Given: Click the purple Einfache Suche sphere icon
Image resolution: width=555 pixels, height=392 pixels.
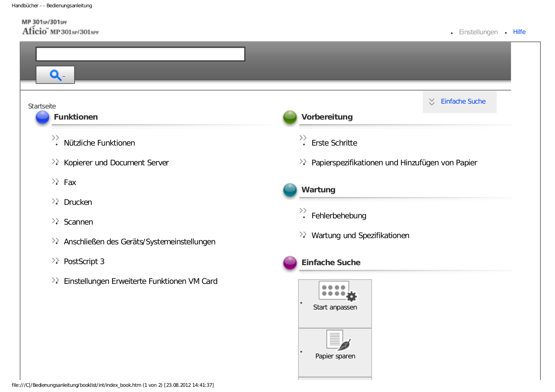Looking at the screenshot, I should coord(290,263).
